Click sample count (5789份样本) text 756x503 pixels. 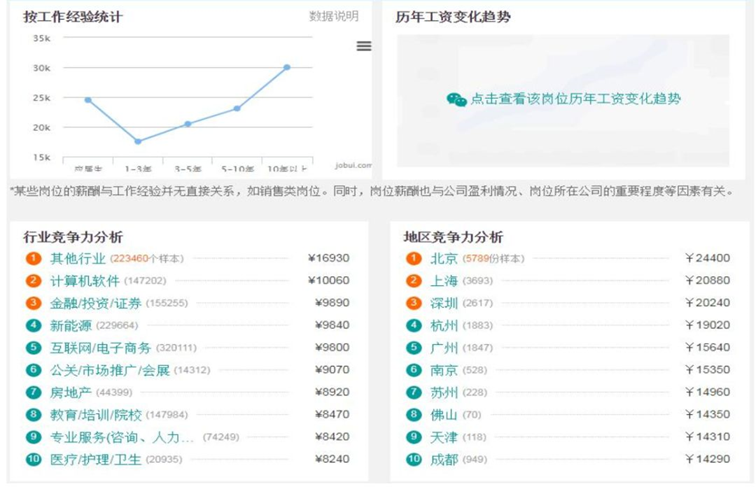[x=493, y=259]
